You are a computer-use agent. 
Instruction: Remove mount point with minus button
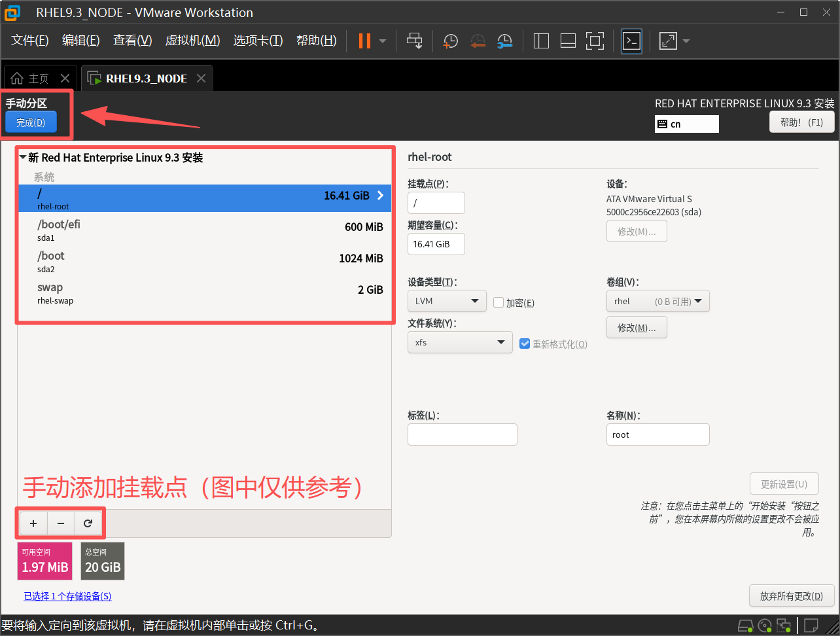click(x=61, y=523)
